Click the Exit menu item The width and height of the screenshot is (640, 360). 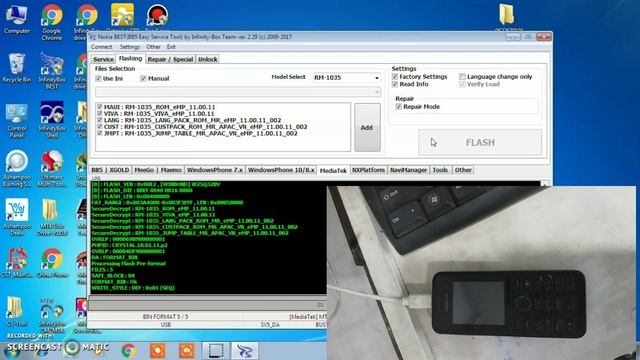click(171, 47)
